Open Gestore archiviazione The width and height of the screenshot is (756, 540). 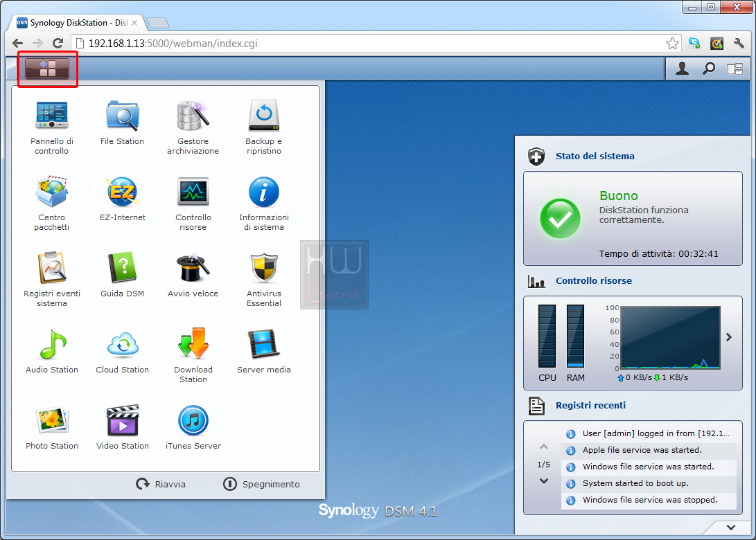click(193, 127)
